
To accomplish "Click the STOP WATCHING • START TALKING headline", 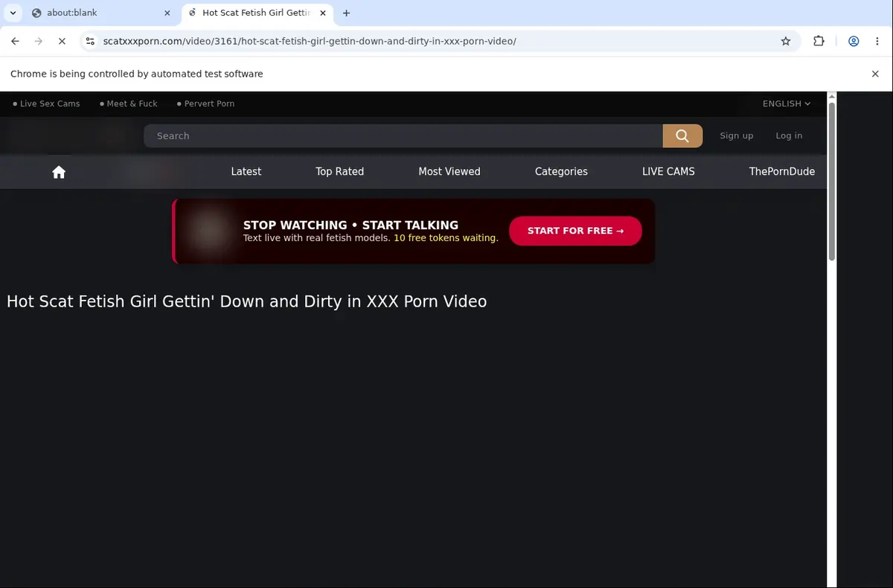I will [x=351, y=225].
